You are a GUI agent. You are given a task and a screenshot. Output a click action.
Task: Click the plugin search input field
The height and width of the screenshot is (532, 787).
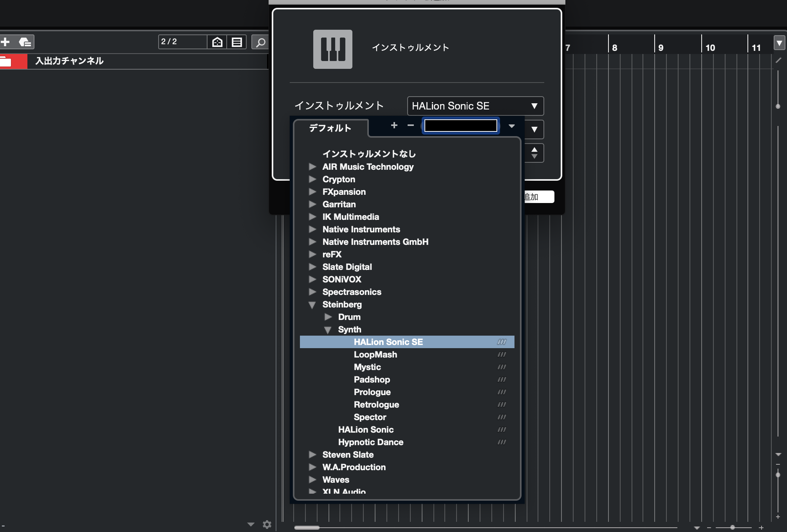pyautogui.click(x=460, y=126)
